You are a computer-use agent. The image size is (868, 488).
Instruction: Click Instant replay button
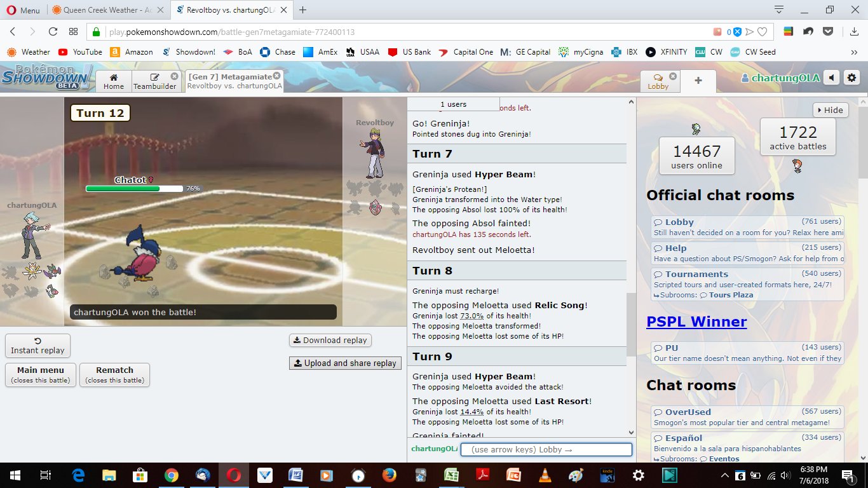[x=37, y=346]
